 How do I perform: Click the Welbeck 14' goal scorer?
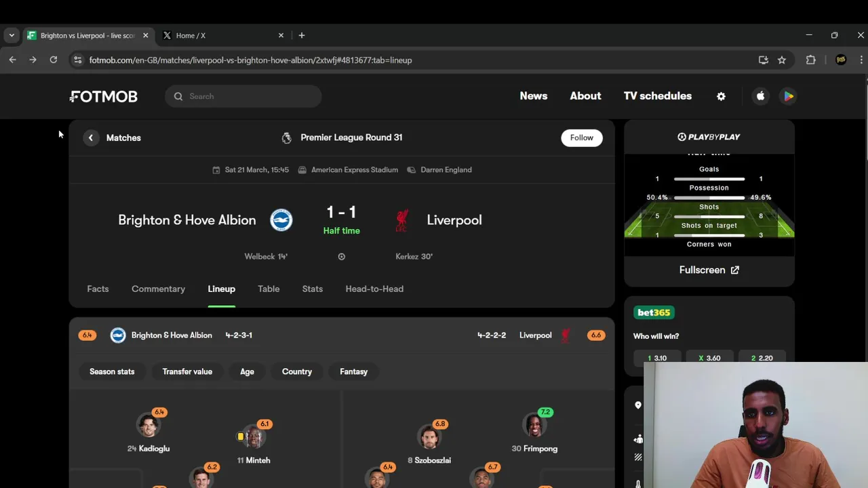(x=266, y=257)
